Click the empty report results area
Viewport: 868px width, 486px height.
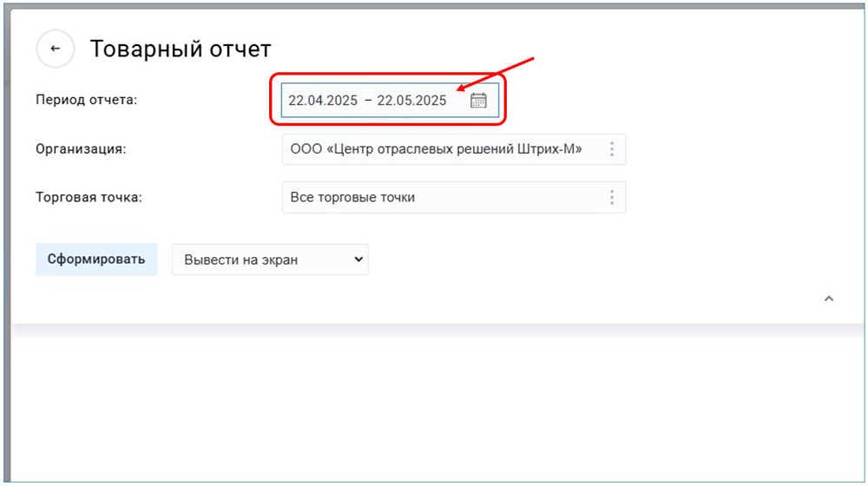(x=434, y=408)
